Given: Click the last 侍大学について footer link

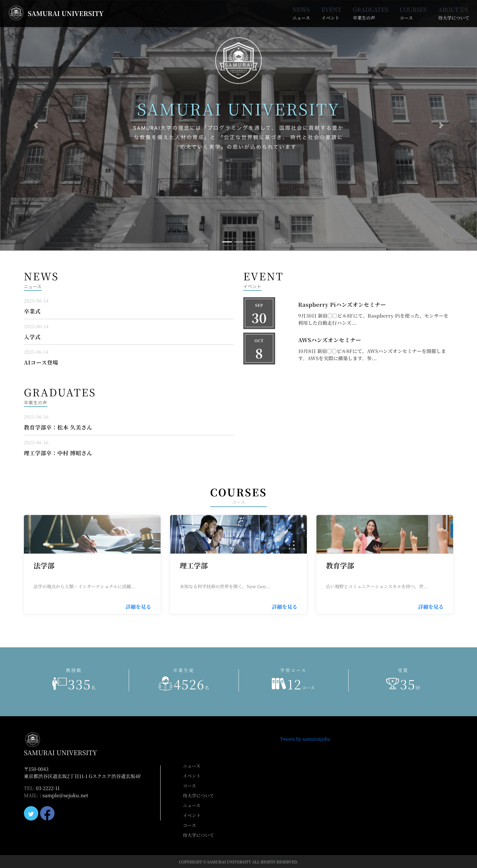Looking at the screenshot, I should [198, 835].
